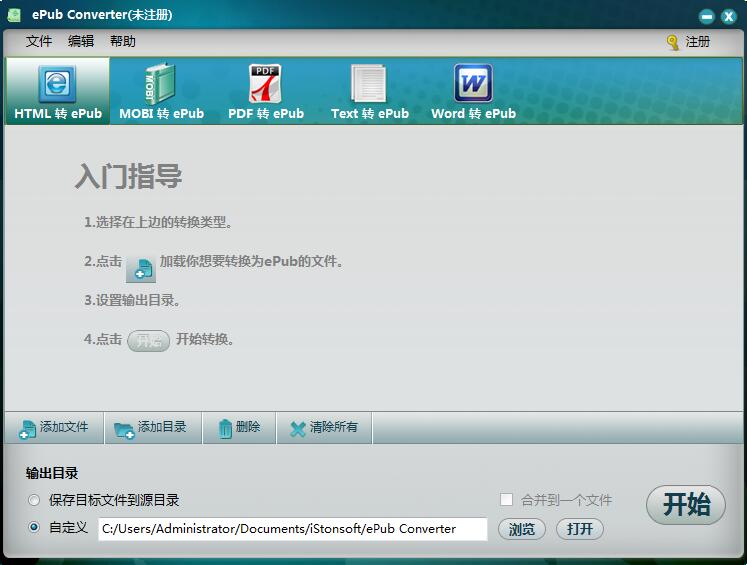This screenshot has width=747, height=565.
Task: Click the 注册 key icon
Action: pos(673,42)
